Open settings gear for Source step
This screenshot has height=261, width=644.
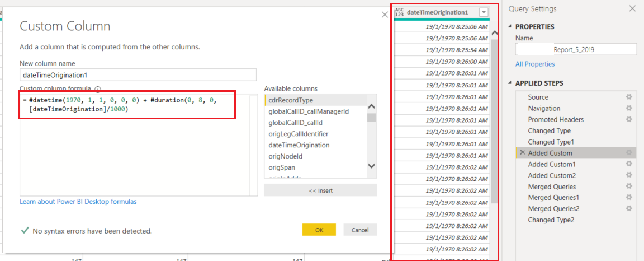pyautogui.click(x=628, y=97)
